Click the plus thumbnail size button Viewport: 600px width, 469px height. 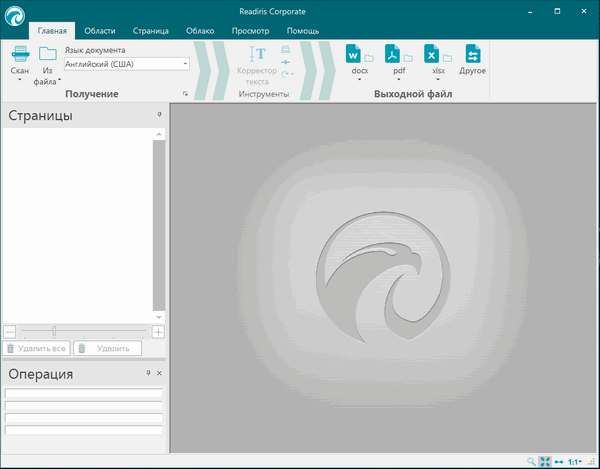(x=158, y=332)
